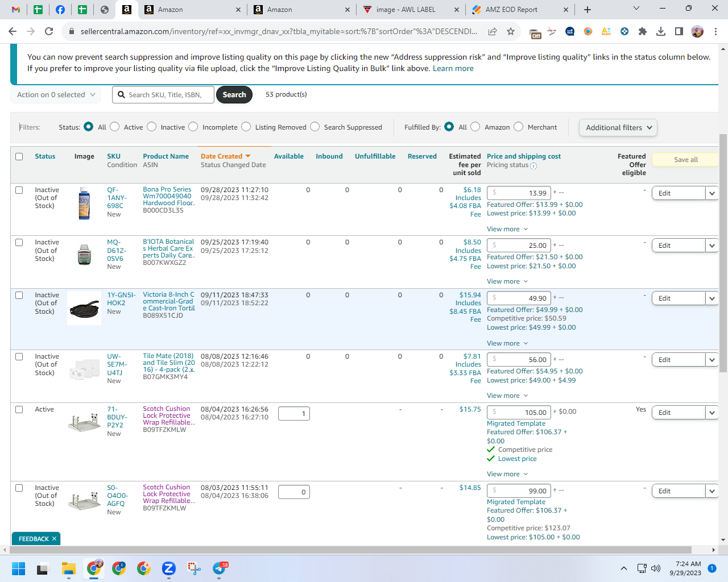Choose the Active status filter
This screenshot has height=582, width=728.
click(115, 127)
